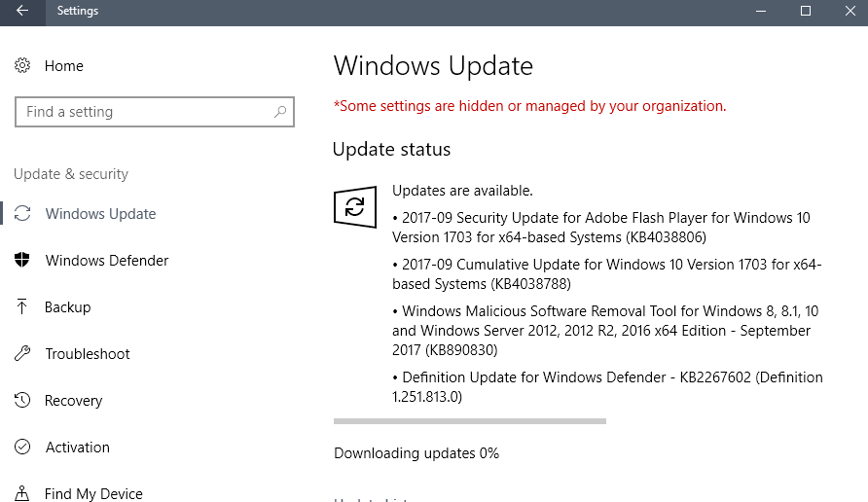Minimize the Settings window
Image resolution: width=868 pixels, height=502 pixels.
pyautogui.click(x=761, y=11)
